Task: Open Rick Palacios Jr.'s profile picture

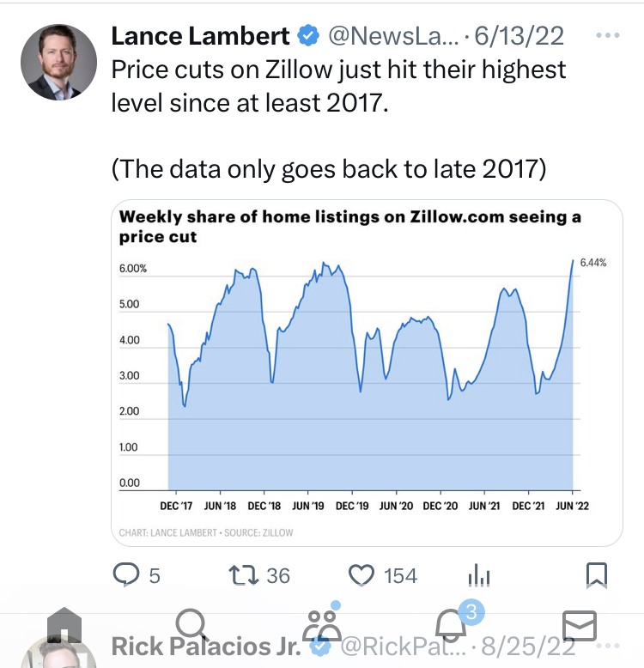Action: (58, 654)
